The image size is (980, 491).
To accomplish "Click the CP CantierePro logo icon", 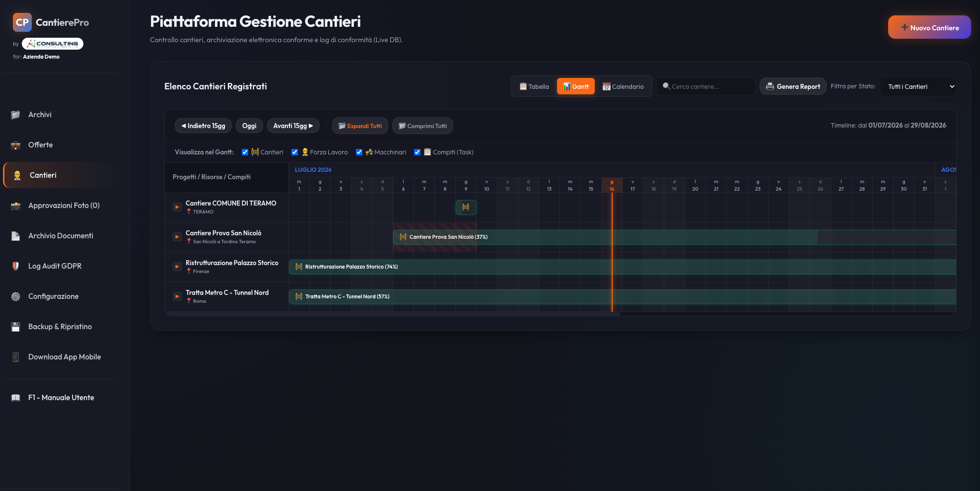I will point(22,22).
